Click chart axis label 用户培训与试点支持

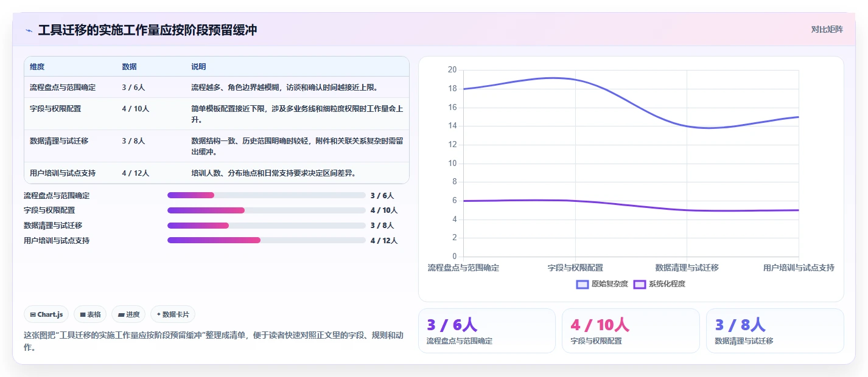coord(799,268)
